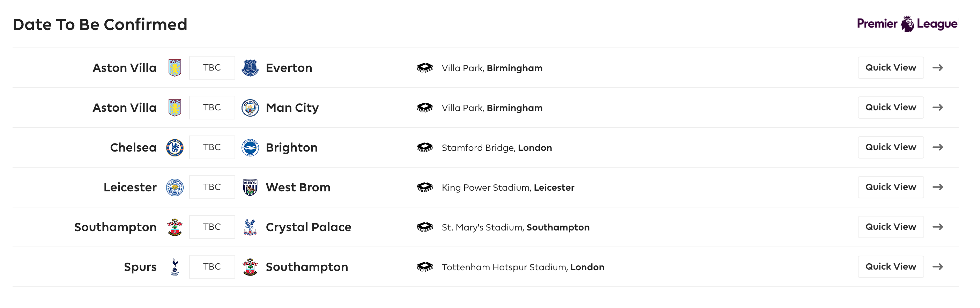
Task: Click the West Brom club crest
Action: 250,187
